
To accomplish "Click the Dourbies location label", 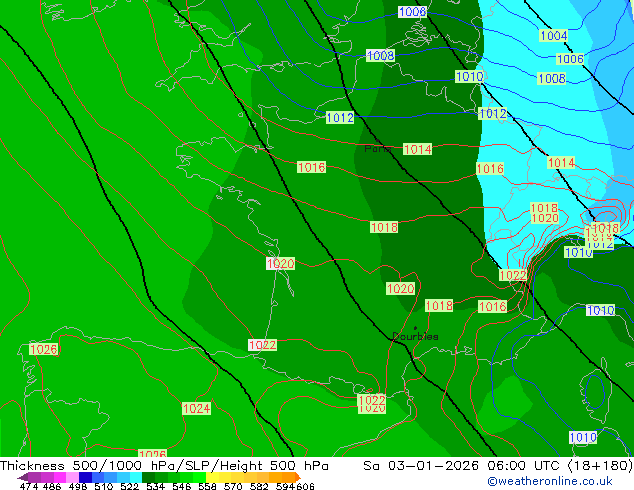I will [415, 336].
